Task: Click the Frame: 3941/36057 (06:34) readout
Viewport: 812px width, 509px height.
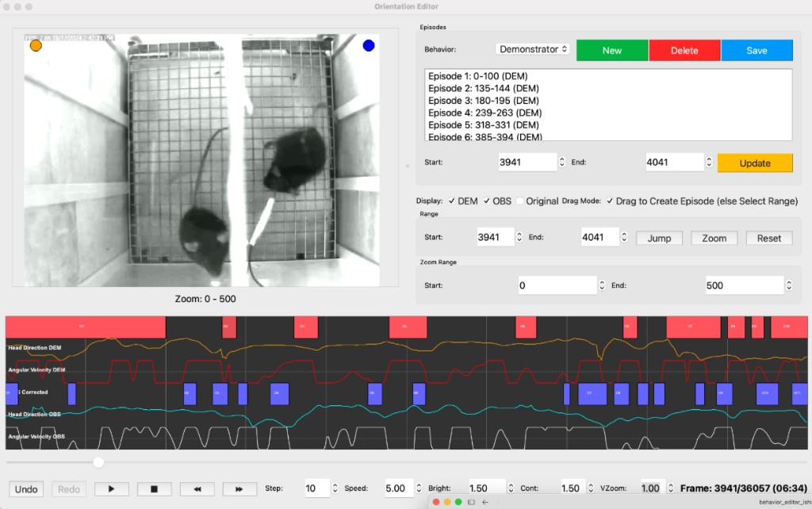Action: tap(744, 488)
